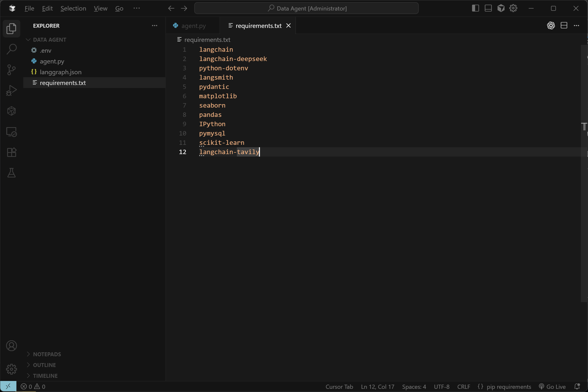The image size is (588, 392).
Task: Toggle the Cursor AI pane cube icon
Action: point(501,8)
